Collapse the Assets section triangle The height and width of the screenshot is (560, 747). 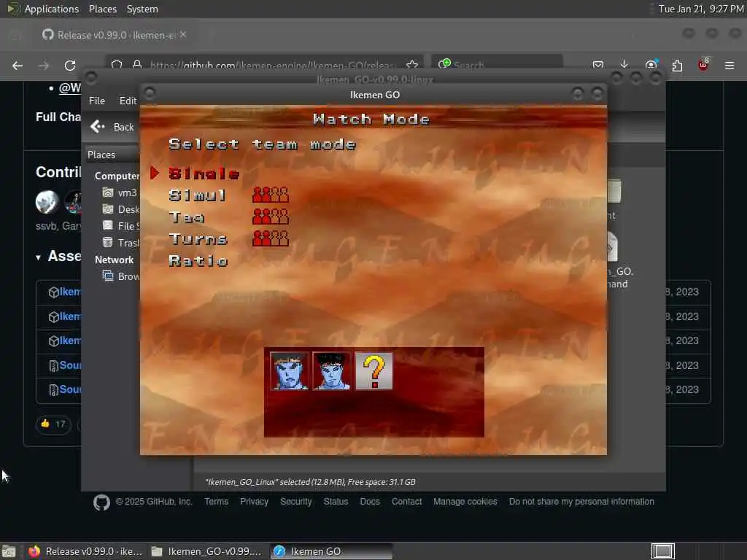pos(38,257)
